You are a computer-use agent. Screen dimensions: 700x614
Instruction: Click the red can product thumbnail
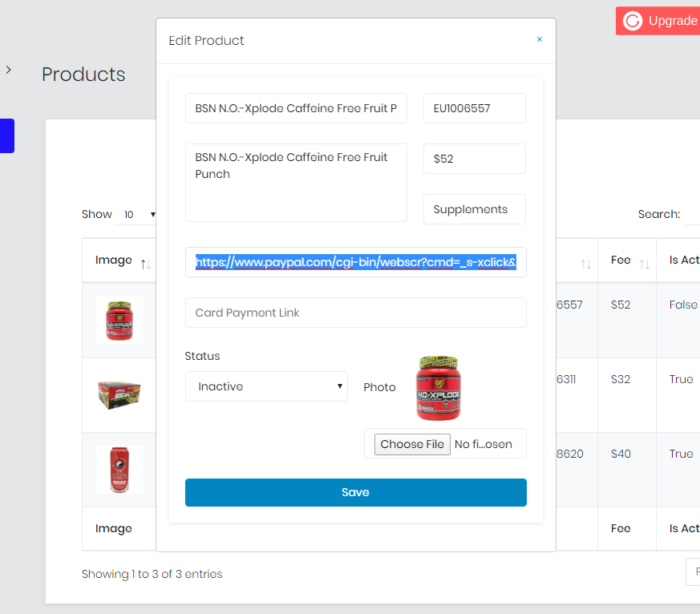pyautogui.click(x=119, y=470)
